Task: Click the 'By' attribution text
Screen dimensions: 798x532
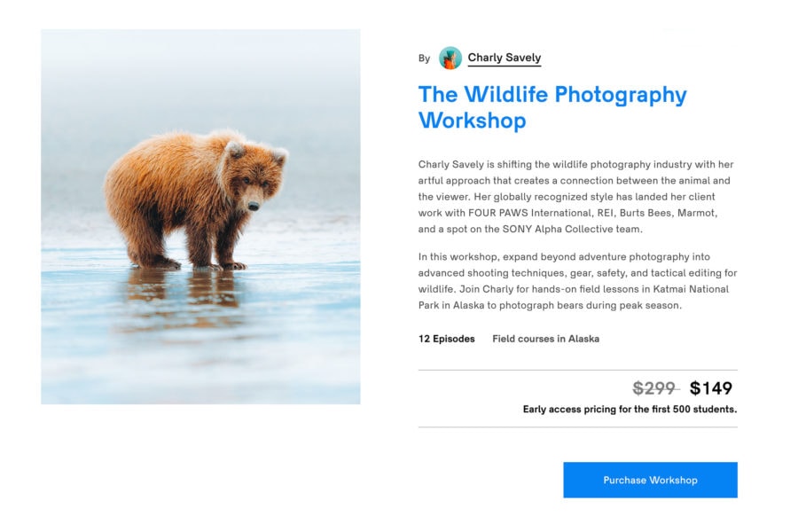Action: 423,57
